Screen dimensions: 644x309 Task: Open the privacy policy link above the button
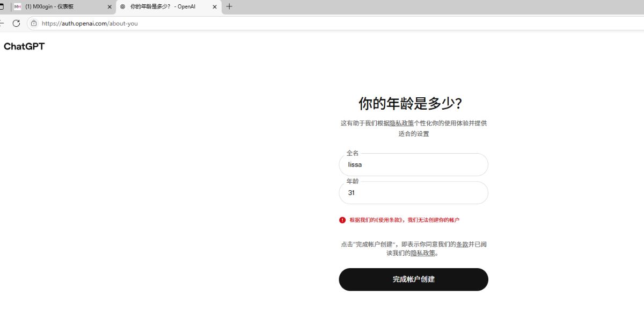[423, 253]
